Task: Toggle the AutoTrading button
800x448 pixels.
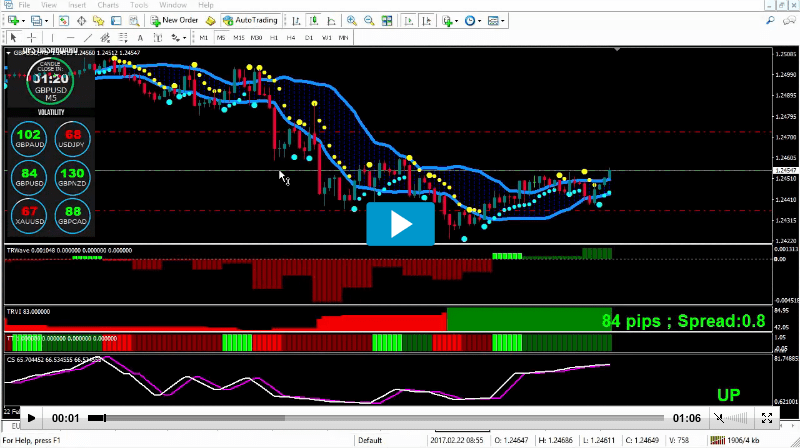Action: (x=251, y=20)
